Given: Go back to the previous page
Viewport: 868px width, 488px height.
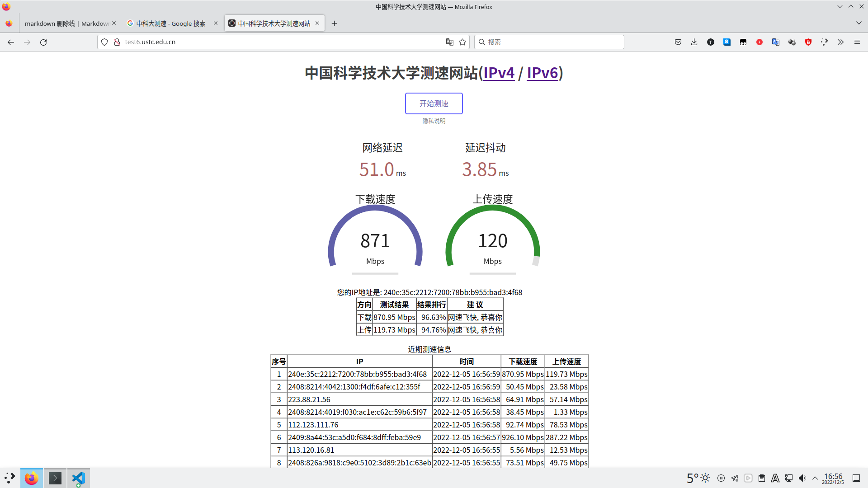Looking at the screenshot, I should point(11,42).
